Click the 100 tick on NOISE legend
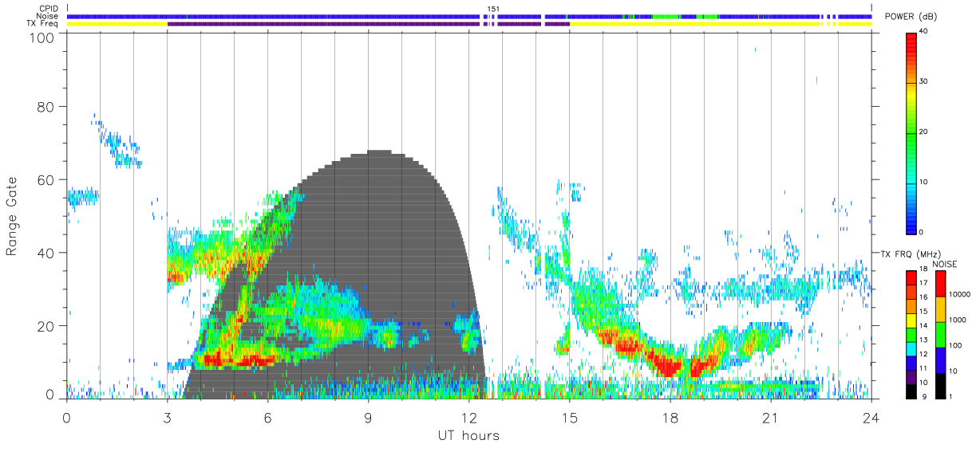980x452 pixels. point(954,345)
